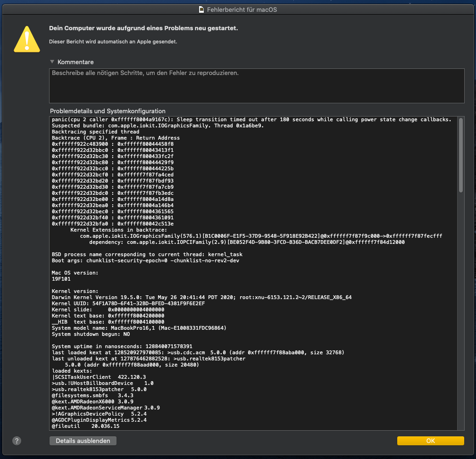Click the 'dependency: com.apple.iokit.IOPCIFamily(2.9)' line

[x=247, y=242]
